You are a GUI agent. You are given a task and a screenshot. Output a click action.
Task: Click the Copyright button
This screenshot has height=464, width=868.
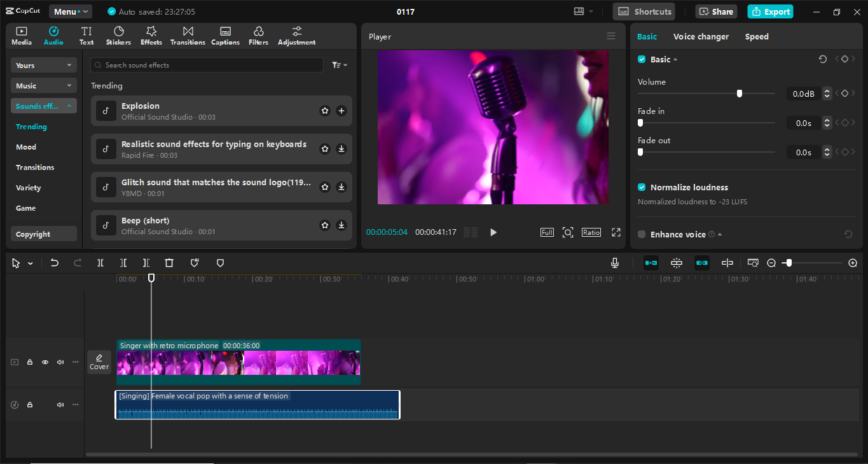click(44, 234)
